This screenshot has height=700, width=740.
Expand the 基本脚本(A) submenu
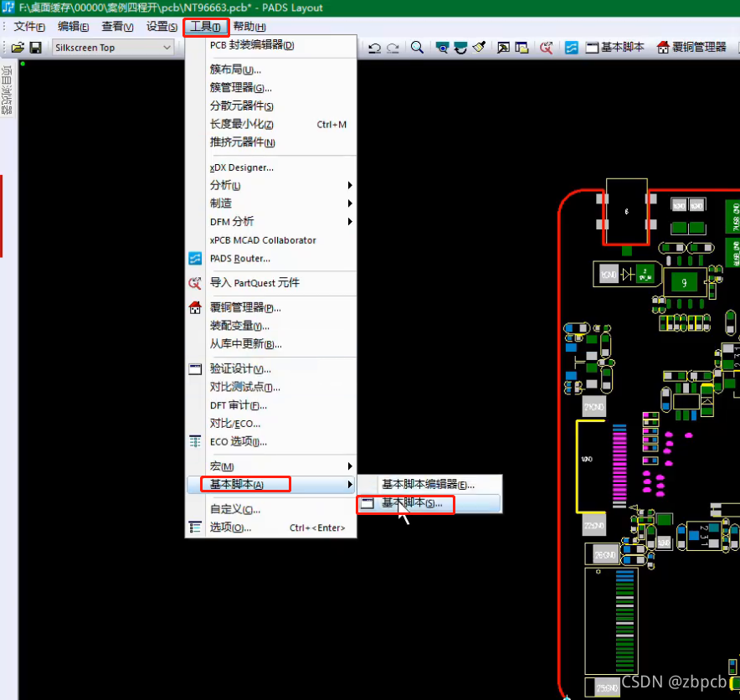271,484
